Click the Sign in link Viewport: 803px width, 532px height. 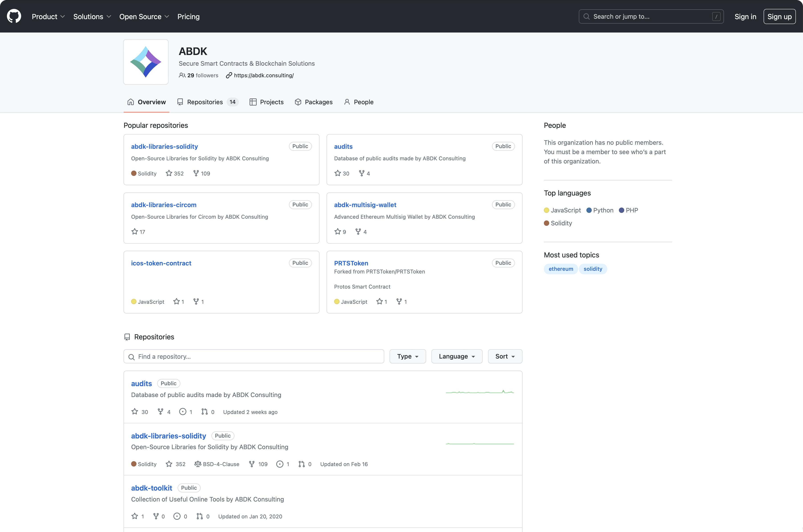745,16
